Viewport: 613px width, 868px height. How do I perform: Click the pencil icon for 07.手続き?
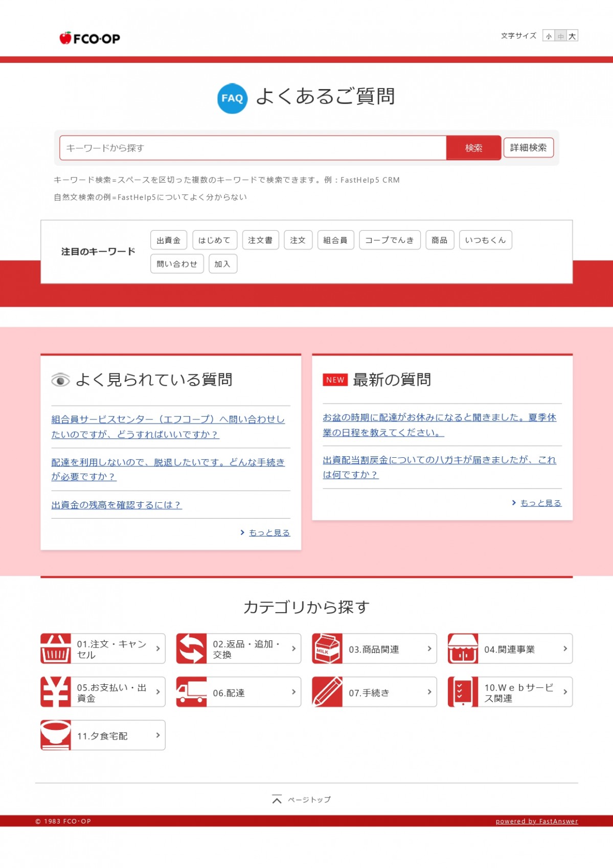(327, 692)
